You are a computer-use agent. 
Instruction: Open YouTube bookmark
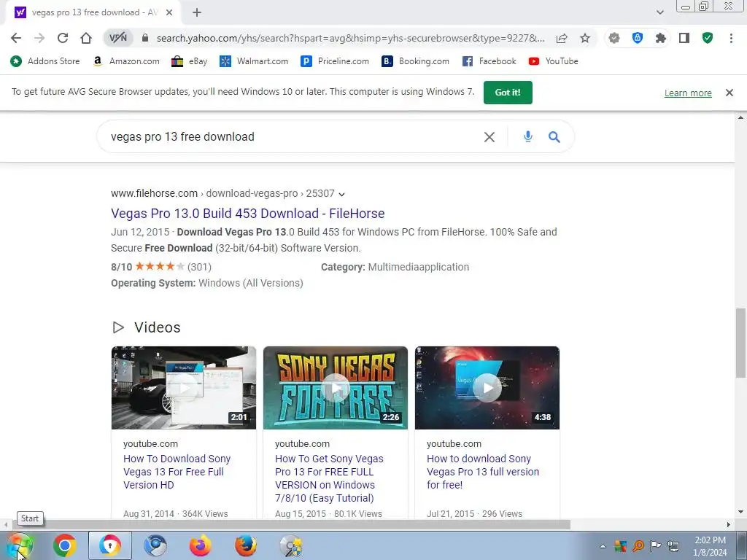pyautogui.click(x=553, y=61)
